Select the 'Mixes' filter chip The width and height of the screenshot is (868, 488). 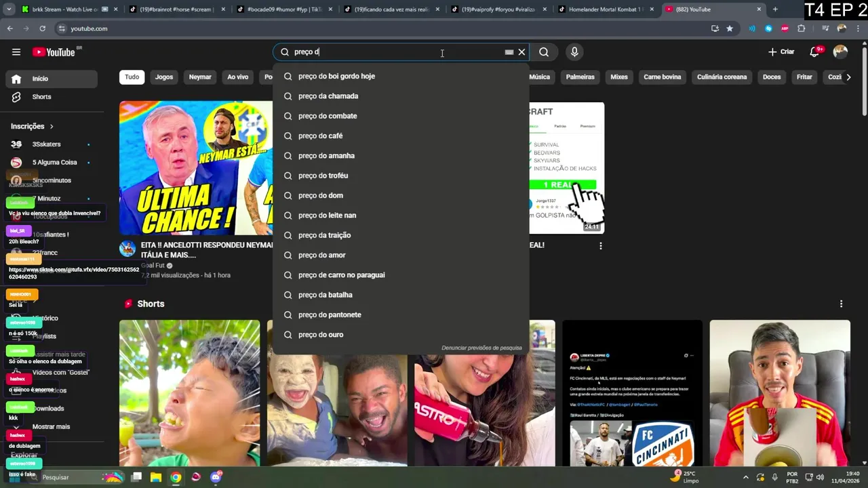(619, 77)
